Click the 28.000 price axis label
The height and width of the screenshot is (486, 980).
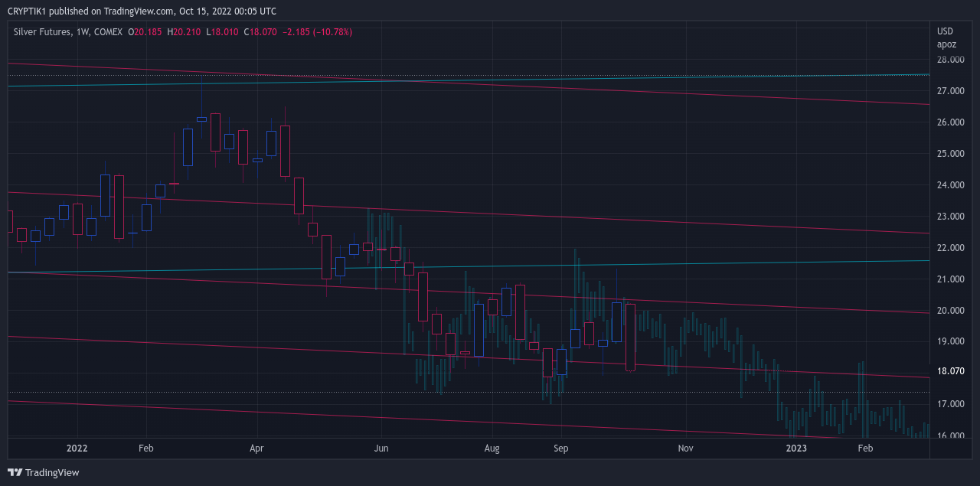[x=950, y=60]
